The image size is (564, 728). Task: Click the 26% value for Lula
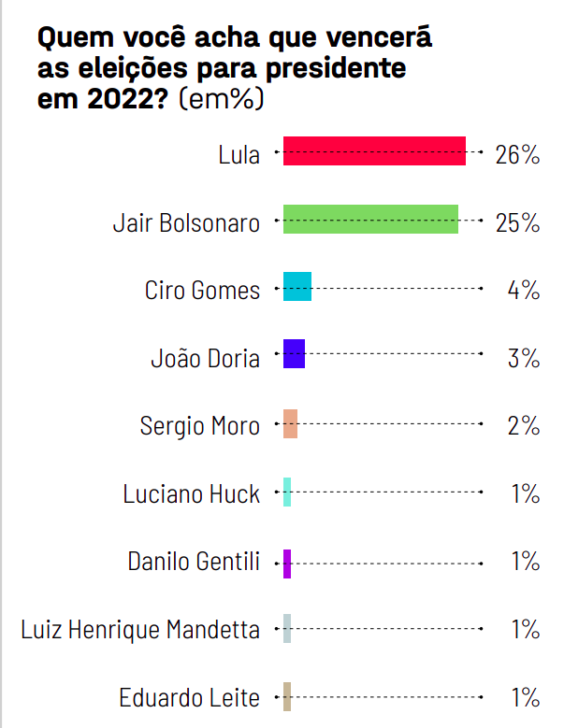tap(517, 154)
